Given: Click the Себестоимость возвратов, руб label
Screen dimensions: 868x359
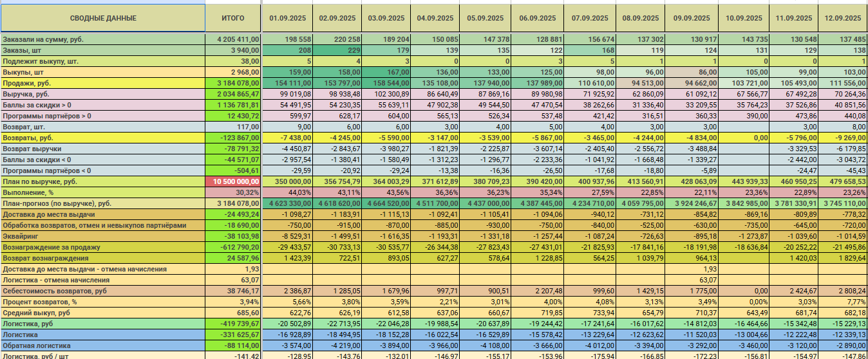Looking at the screenshot, I should [103, 291].
